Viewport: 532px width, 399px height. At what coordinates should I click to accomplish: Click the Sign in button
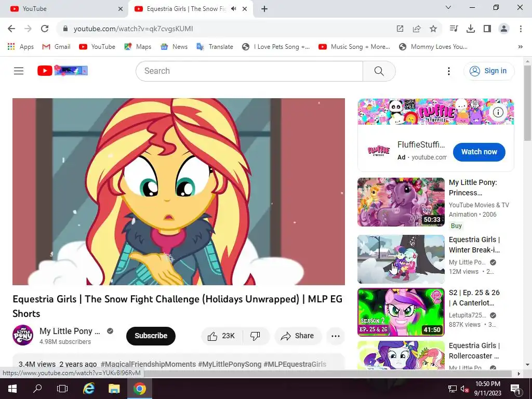[489, 71]
